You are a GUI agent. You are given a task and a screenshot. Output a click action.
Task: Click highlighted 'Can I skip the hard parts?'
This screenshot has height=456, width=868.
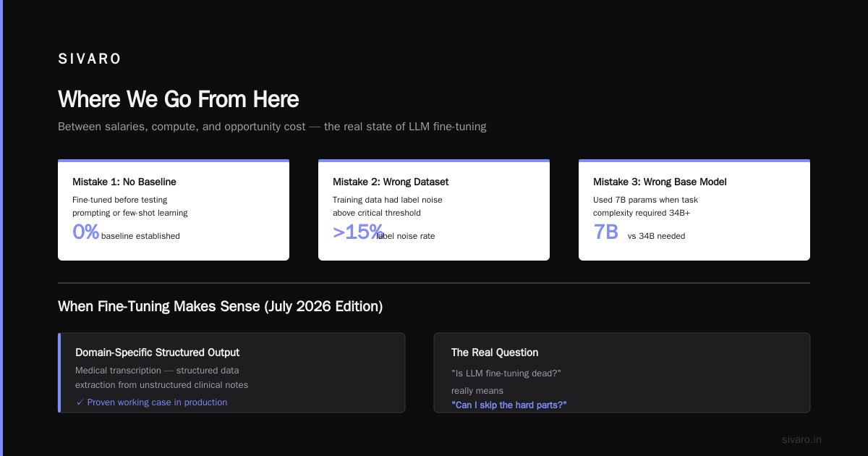[509, 405]
